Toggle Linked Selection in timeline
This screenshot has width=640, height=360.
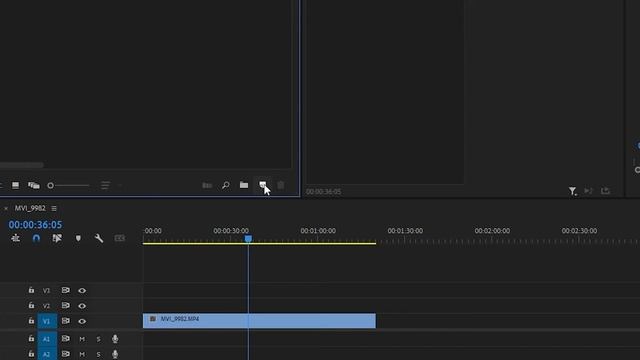[x=57, y=238]
